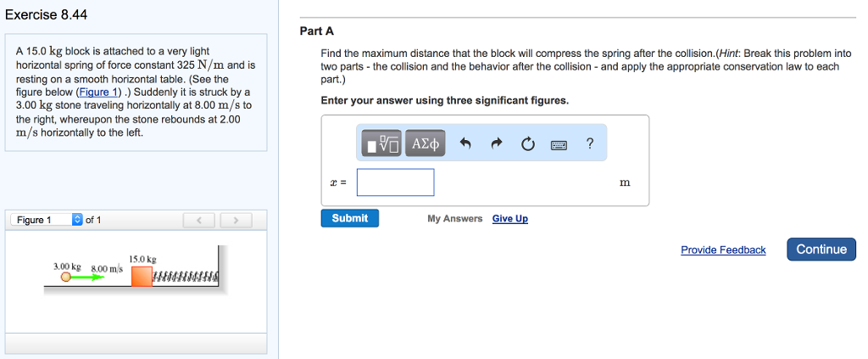
Task: Submit the answer
Action: pos(350,218)
